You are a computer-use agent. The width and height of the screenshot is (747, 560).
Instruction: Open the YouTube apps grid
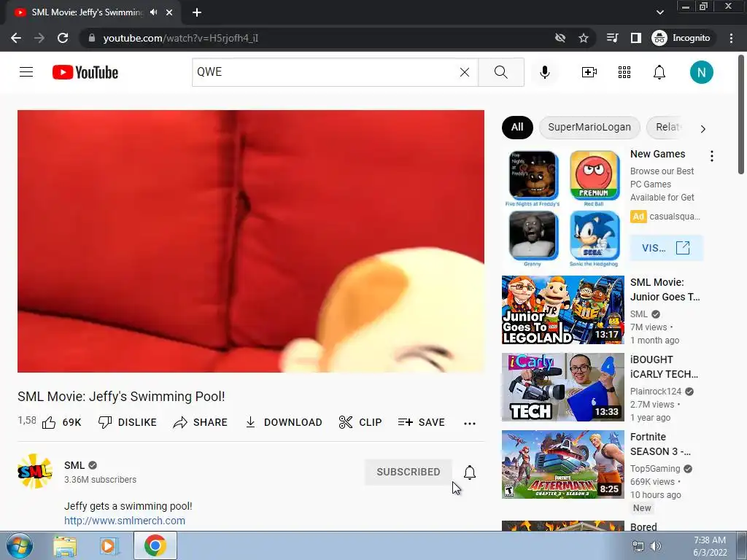tap(624, 72)
